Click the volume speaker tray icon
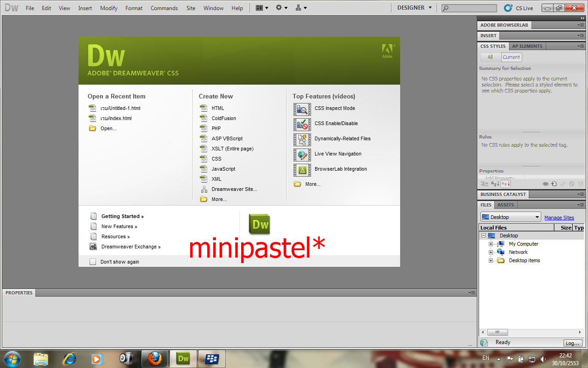This screenshot has width=588, height=368. (x=543, y=359)
